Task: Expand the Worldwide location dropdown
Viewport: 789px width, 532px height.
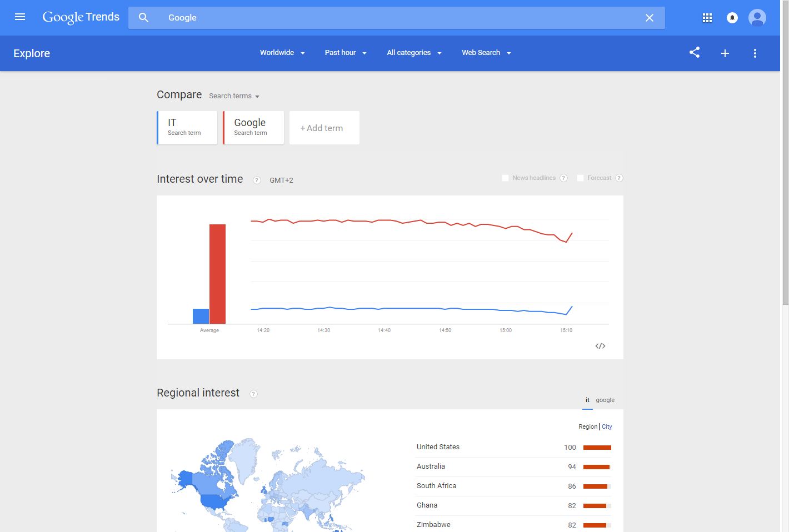Action: point(282,53)
